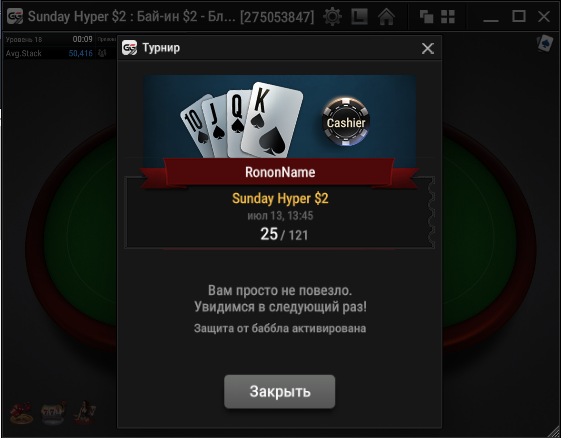Cascade tables using overlapping windows icon
Viewport: 561px width, 438px height.
[426, 16]
